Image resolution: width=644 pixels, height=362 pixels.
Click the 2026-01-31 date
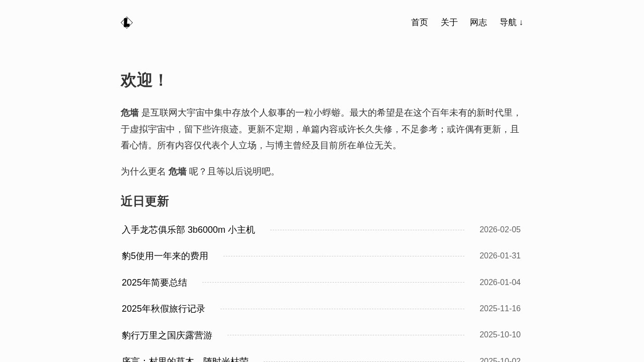pos(500,256)
